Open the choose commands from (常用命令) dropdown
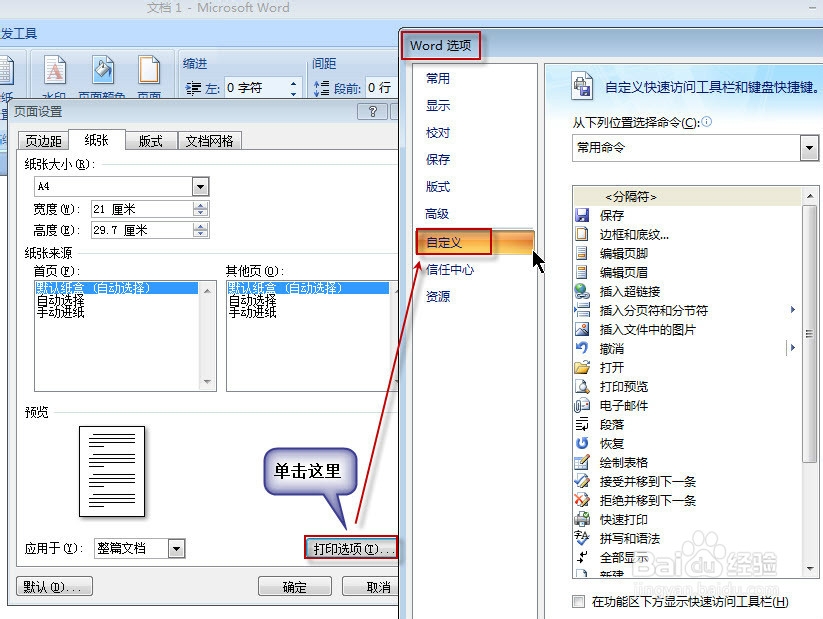Viewport: 823px width, 619px height. tap(809, 148)
